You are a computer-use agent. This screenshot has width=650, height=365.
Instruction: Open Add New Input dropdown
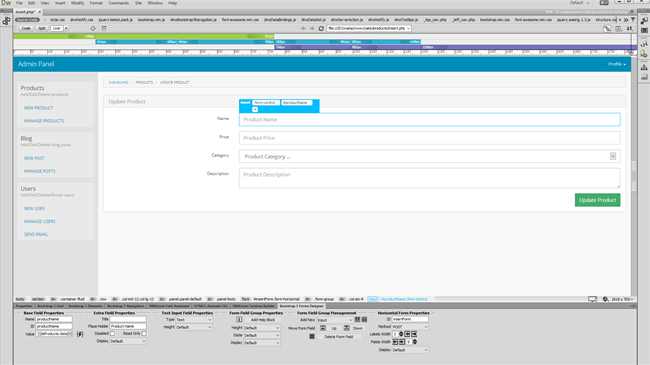pyautogui.click(x=335, y=320)
